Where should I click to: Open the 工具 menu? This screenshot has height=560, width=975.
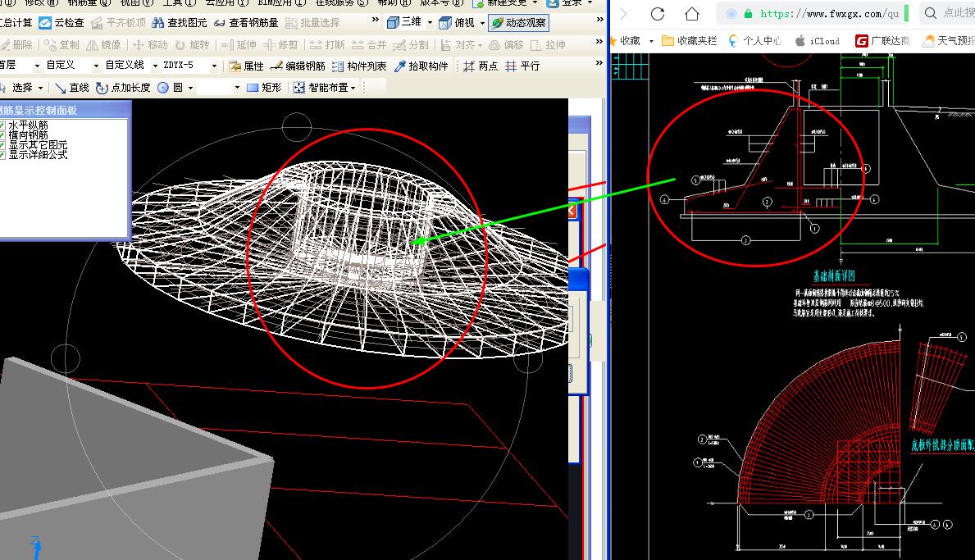click(x=179, y=2)
